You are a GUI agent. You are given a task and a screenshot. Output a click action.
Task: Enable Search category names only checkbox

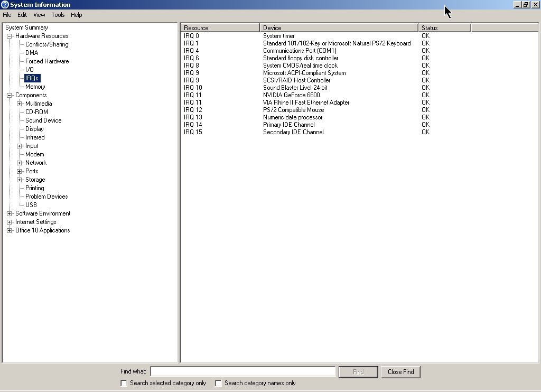pyautogui.click(x=218, y=383)
